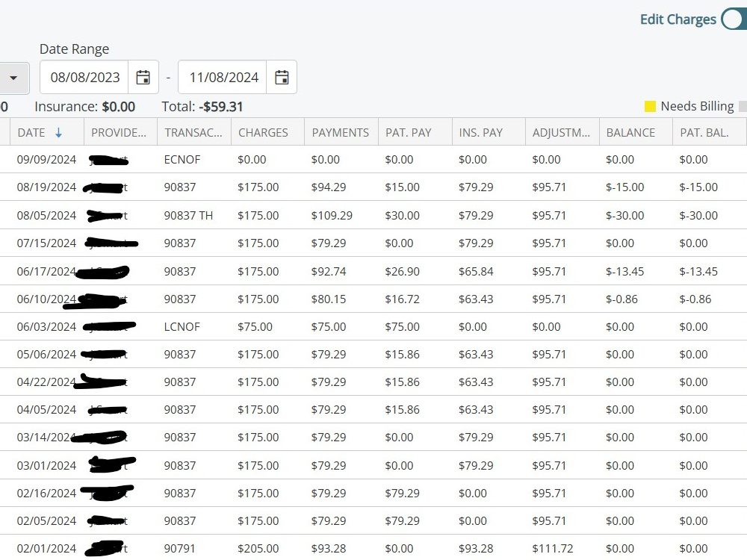The width and height of the screenshot is (747, 560).
Task: Select the 02/16/2024 date cell
Action: (46, 494)
